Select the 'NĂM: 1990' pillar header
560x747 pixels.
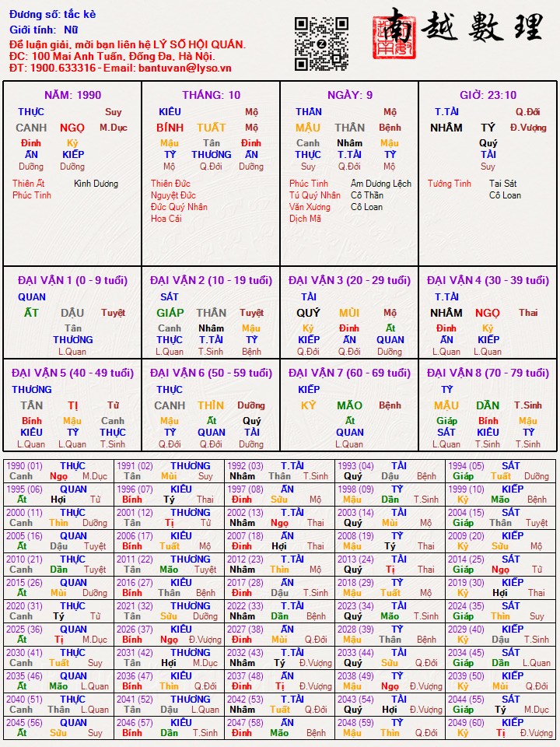pyautogui.click(x=72, y=95)
